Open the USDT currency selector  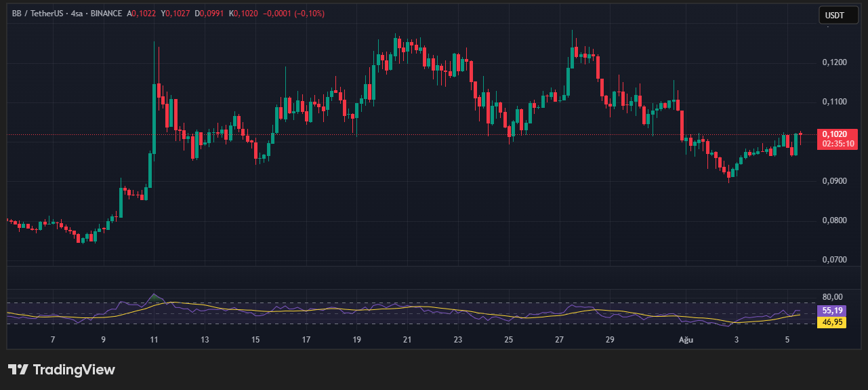pos(838,15)
